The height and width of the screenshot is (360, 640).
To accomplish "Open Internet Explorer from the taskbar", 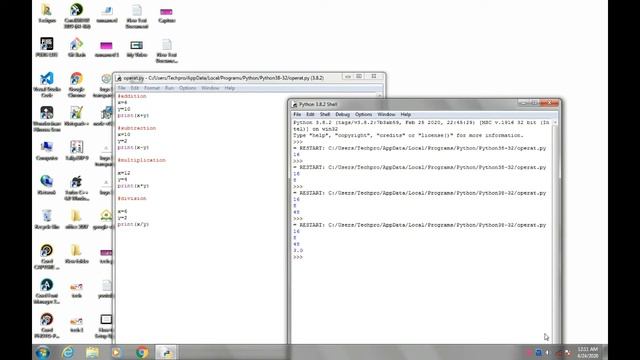I will (68, 352).
